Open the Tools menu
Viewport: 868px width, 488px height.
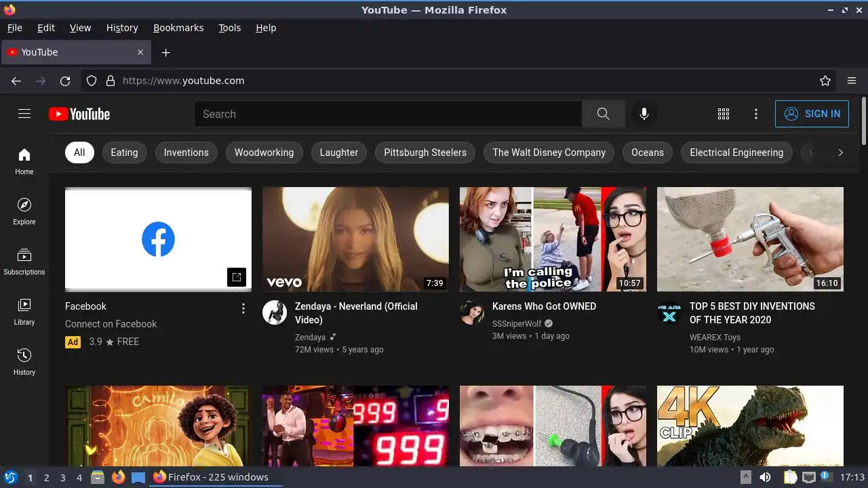[230, 28]
